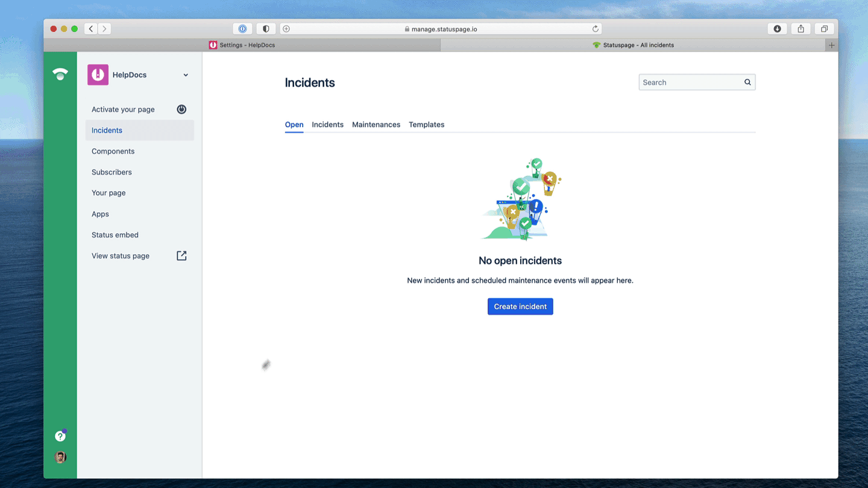Click the lock icon in address bar
This screenshot has width=868, height=488.
pyautogui.click(x=407, y=29)
